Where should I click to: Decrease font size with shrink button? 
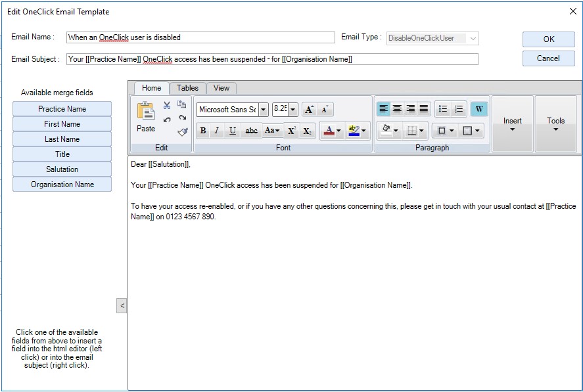tap(325, 110)
